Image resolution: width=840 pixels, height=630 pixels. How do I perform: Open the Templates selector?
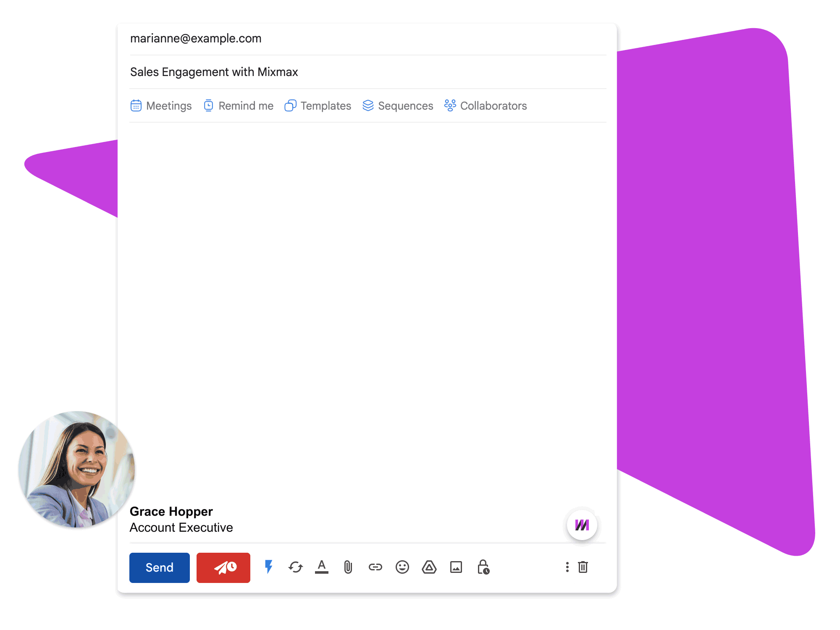click(x=318, y=106)
